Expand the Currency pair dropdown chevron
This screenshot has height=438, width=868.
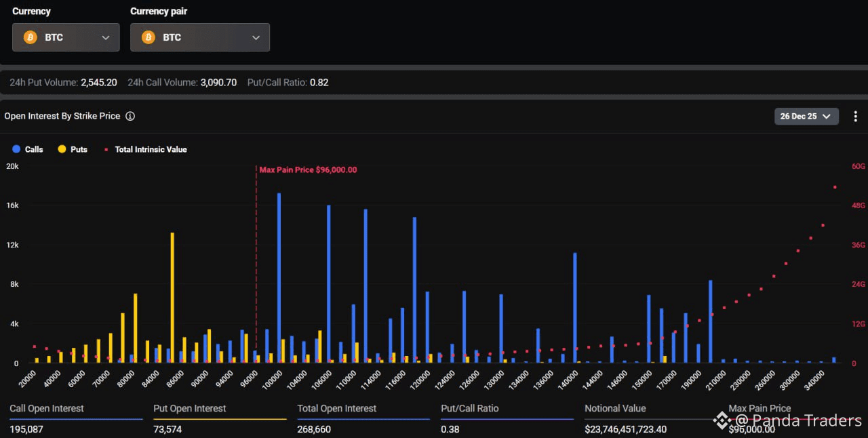point(256,37)
